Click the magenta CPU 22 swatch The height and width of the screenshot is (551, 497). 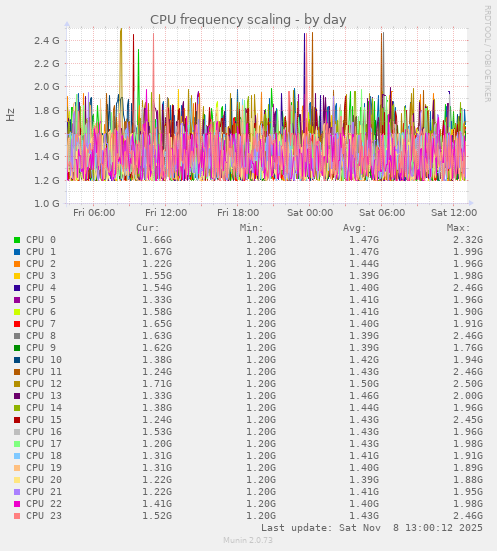coord(17,504)
